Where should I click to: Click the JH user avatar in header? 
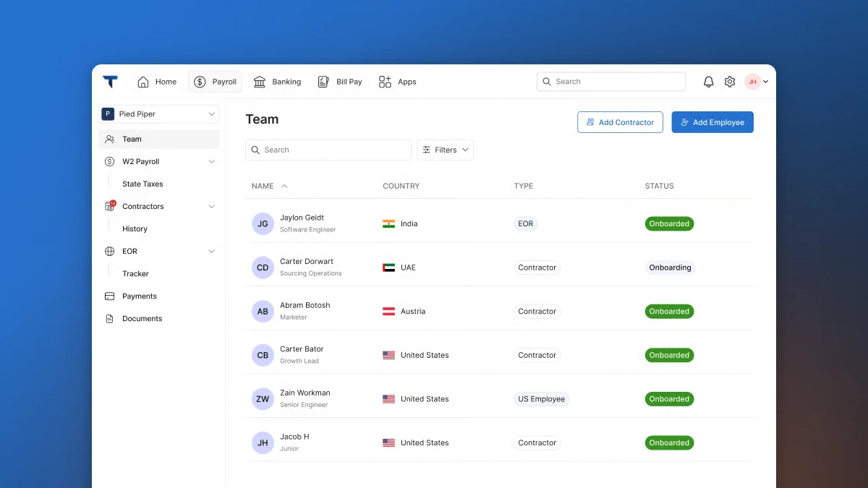coord(752,82)
